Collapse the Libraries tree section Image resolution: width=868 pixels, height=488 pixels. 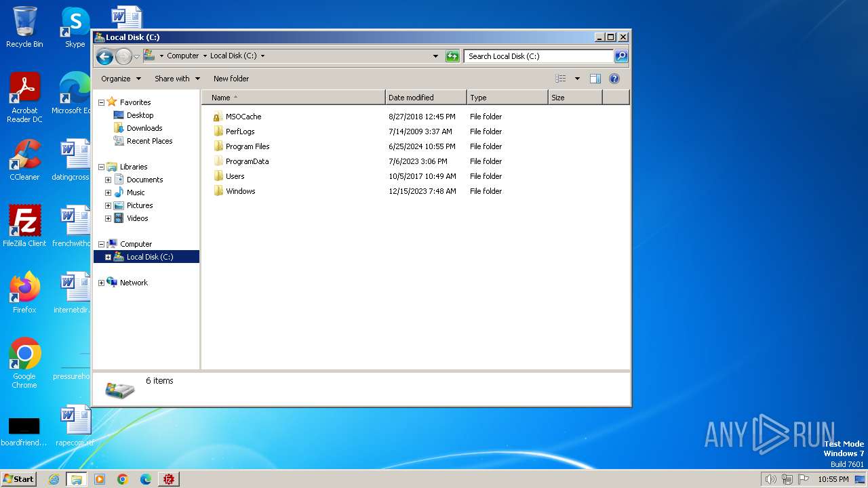(101, 167)
